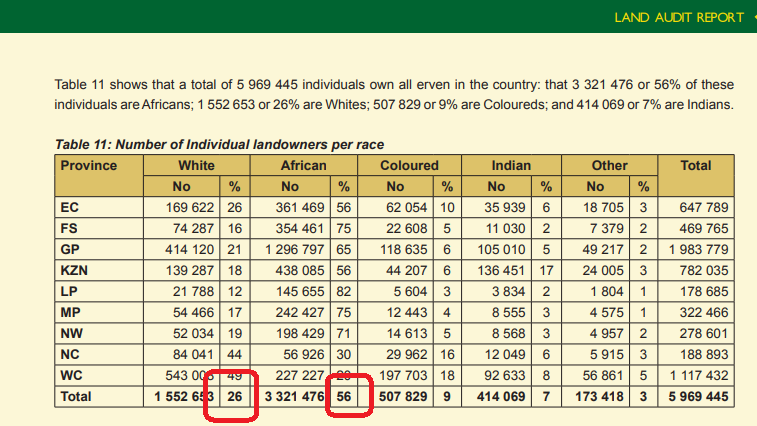Click the cell value 361 469
This screenshot has width=757, height=426.
[x=300, y=208]
